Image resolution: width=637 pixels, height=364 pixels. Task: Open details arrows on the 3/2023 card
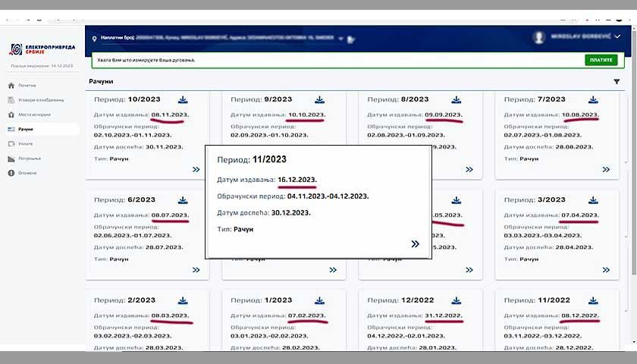click(x=606, y=270)
